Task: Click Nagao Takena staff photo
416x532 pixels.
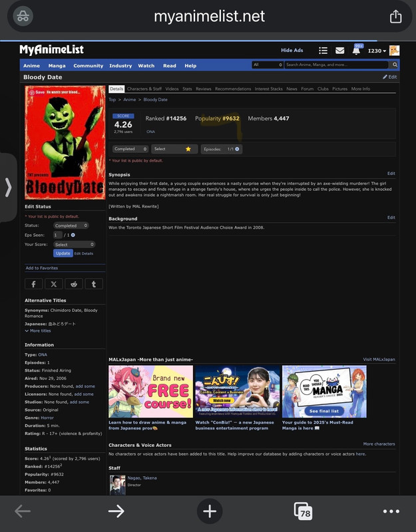Action: click(118, 485)
